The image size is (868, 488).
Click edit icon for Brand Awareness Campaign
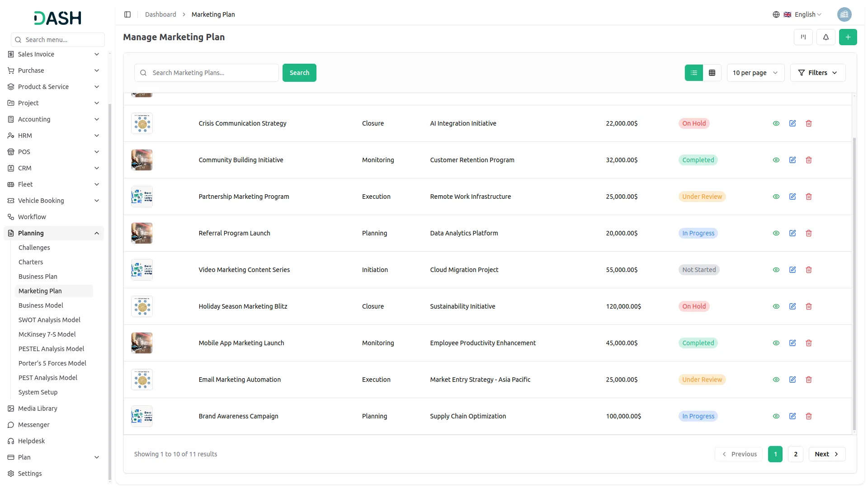[792, 416]
